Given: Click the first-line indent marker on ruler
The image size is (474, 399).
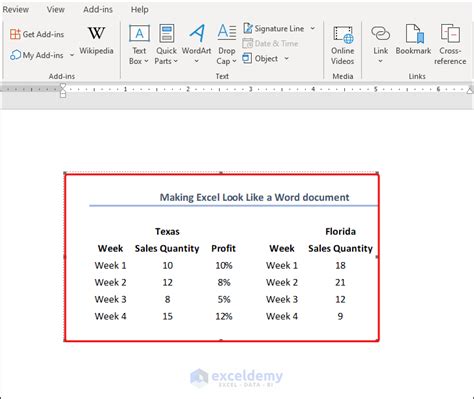Looking at the screenshot, I should click(x=63, y=86).
